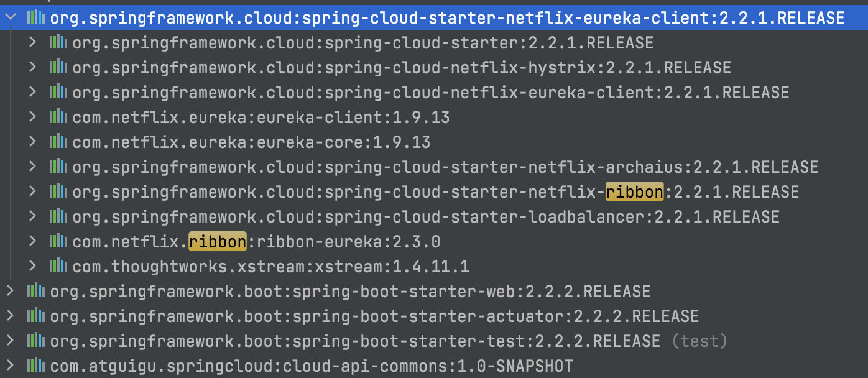Select com.atguigu.springcloud:cloud-api-commons entry
This screenshot has width=868, height=378.
coord(311,366)
